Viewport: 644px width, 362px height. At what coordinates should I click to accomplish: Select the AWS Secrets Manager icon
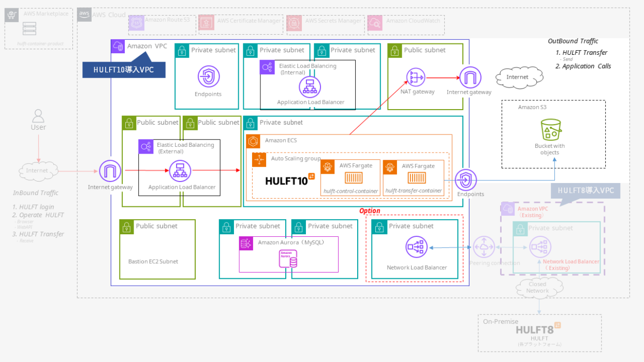(295, 23)
